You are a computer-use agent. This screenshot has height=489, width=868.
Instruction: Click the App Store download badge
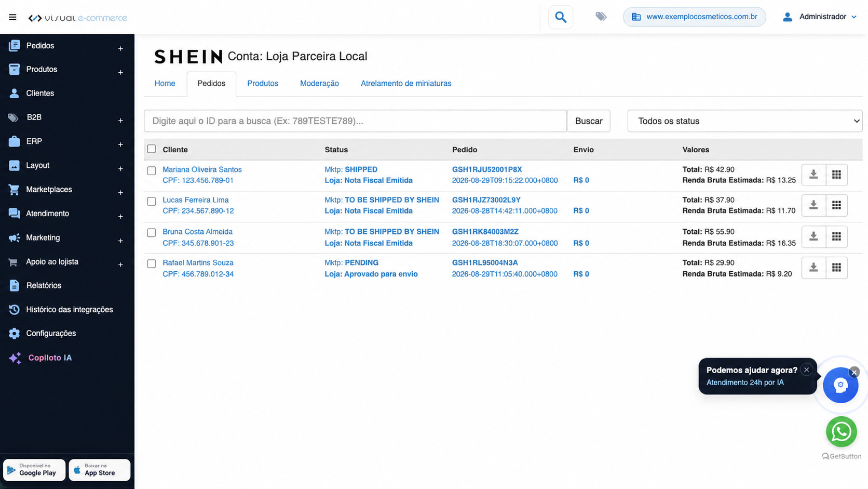[x=100, y=470]
